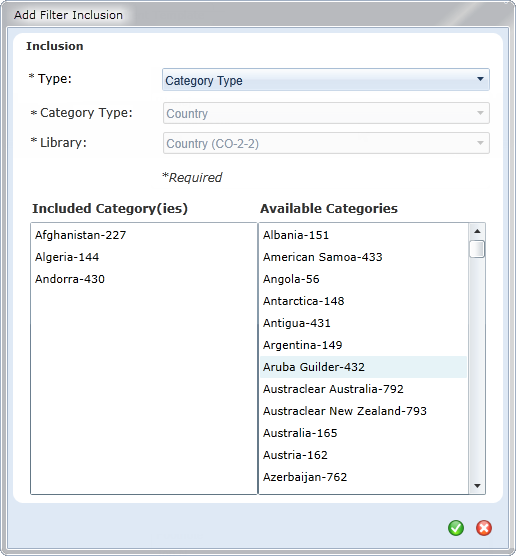
Task: Select the highlighted Aruba Guilder-432 item
Action: [x=364, y=367]
